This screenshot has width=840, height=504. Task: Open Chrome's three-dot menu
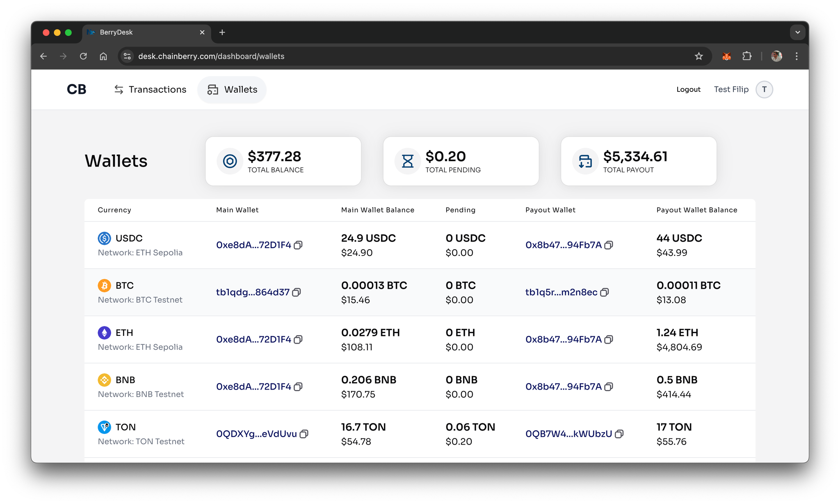[x=797, y=56]
